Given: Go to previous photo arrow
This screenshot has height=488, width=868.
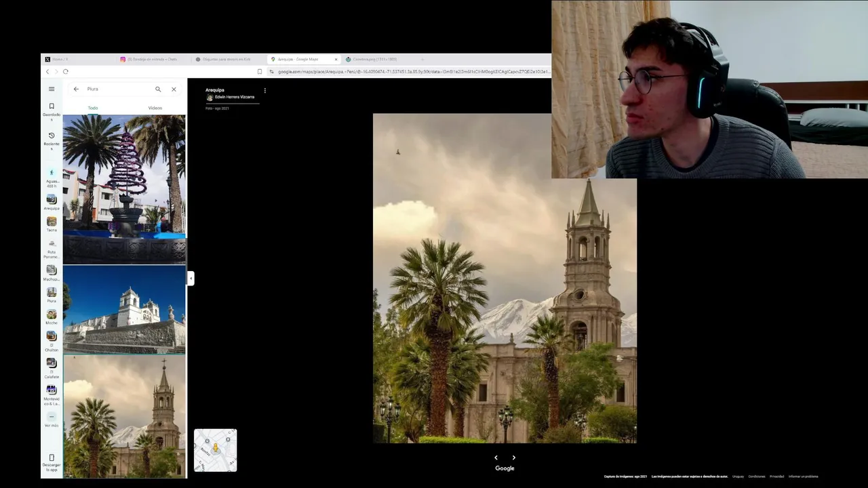Looking at the screenshot, I should tap(496, 457).
